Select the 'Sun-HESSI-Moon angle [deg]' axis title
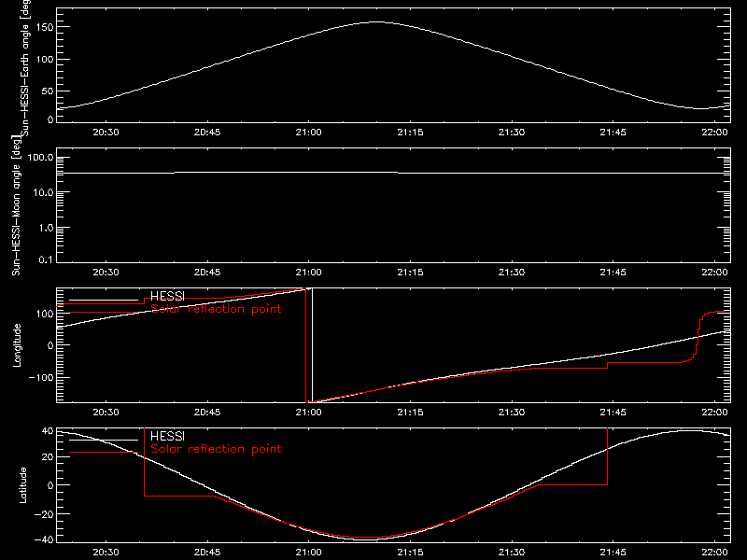The width and height of the screenshot is (747, 560). (x=16, y=205)
